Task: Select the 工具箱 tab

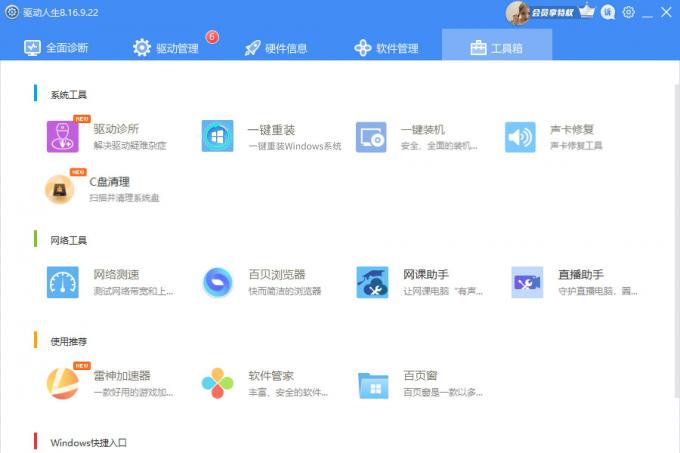Action: pyautogui.click(x=497, y=45)
